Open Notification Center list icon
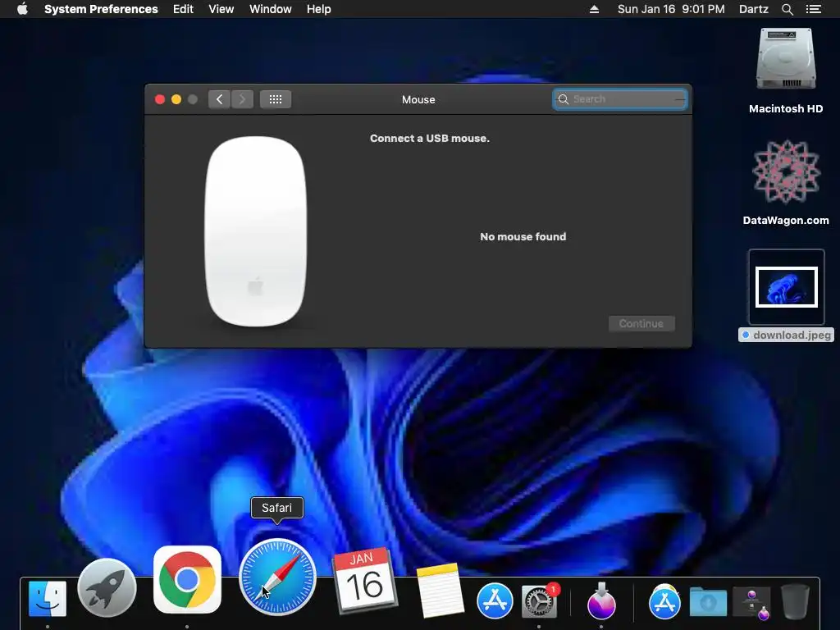 [x=813, y=9]
